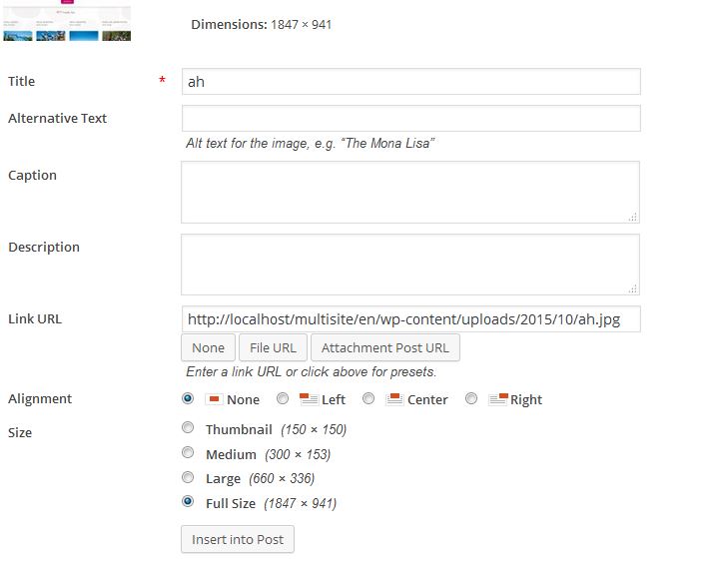
Task: Select the Left alignment radio button
Action: pos(283,398)
